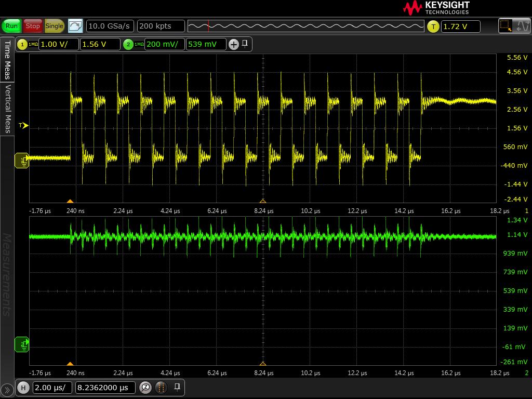The width and height of the screenshot is (532, 399).
Task: Edit the 8.2362000 µs horizontal position
Action: [x=105, y=388]
